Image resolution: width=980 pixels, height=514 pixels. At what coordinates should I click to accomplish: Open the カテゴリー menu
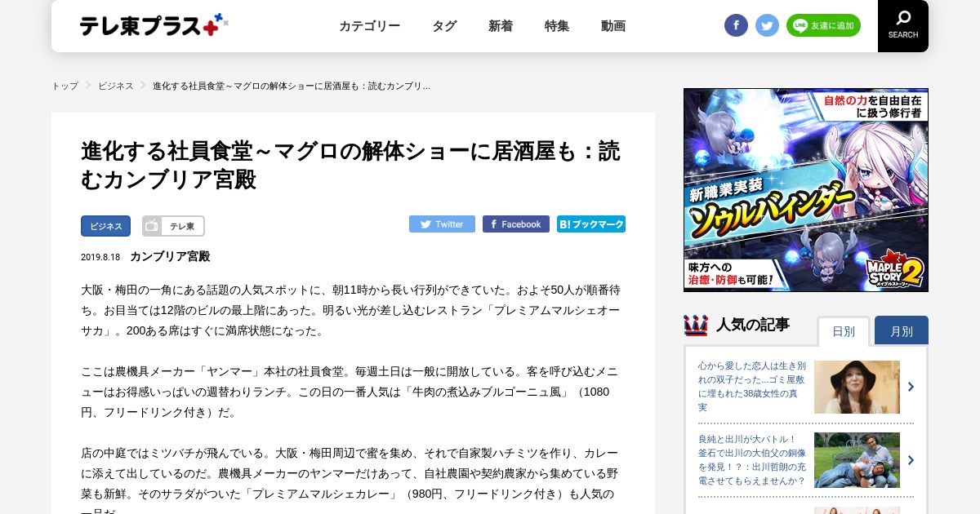[x=369, y=26]
